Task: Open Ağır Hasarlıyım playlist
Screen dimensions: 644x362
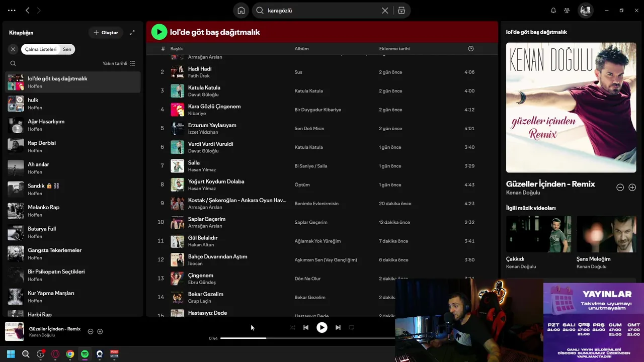Action: coord(73,125)
